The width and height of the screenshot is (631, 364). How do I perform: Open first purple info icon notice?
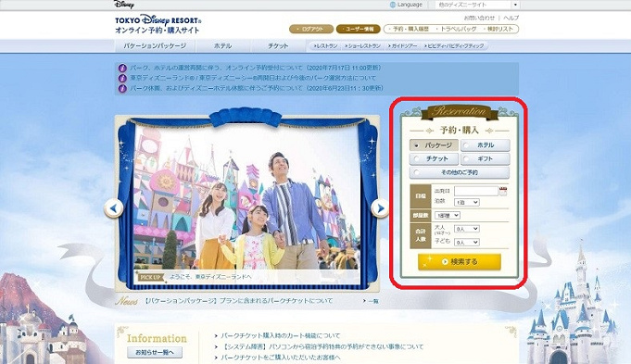122,68
